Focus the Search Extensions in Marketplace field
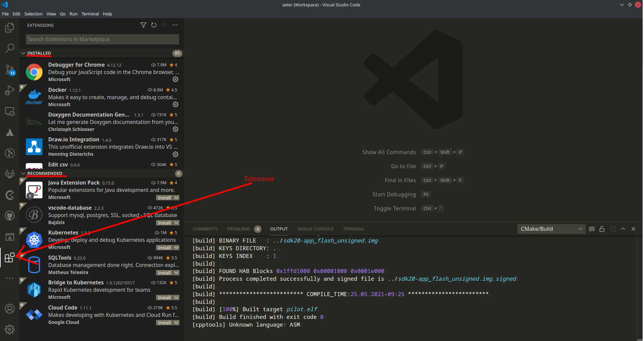This screenshot has width=644, height=341. coord(102,39)
